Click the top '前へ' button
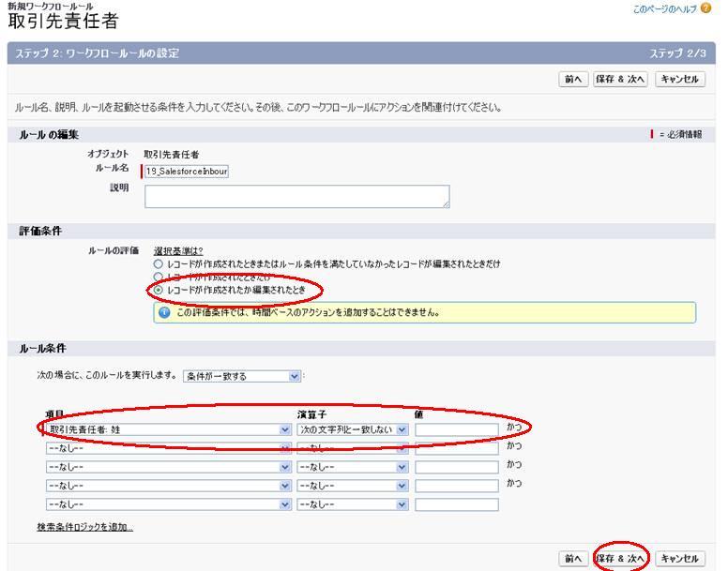The image size is (728, 571). click(x=573, y=80)
